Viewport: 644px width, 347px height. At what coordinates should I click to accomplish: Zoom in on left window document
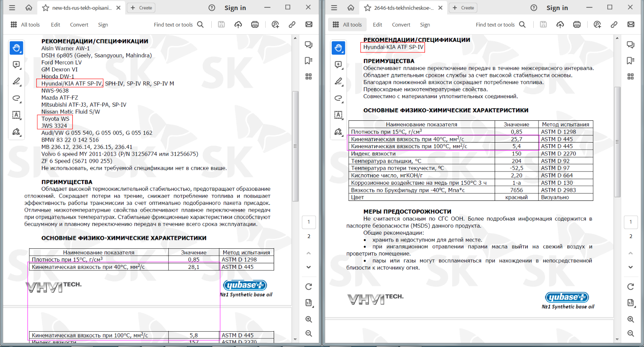click(309, 319)
